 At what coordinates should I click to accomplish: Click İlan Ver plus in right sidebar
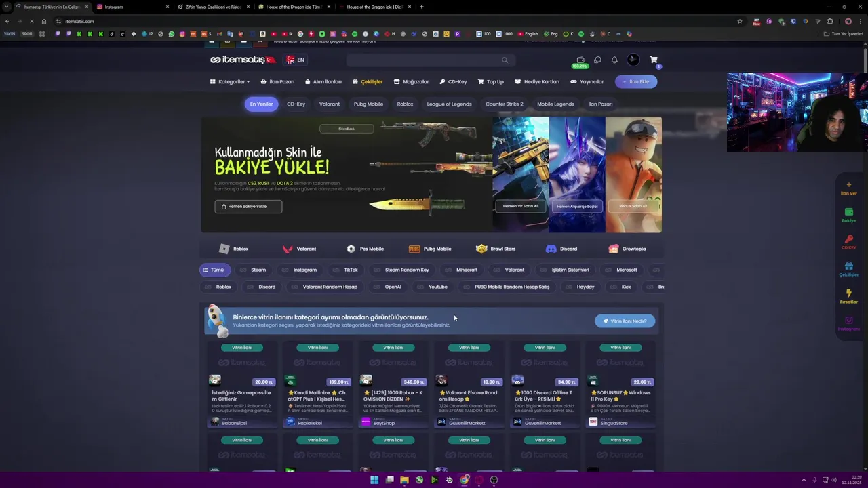(848, 188)
